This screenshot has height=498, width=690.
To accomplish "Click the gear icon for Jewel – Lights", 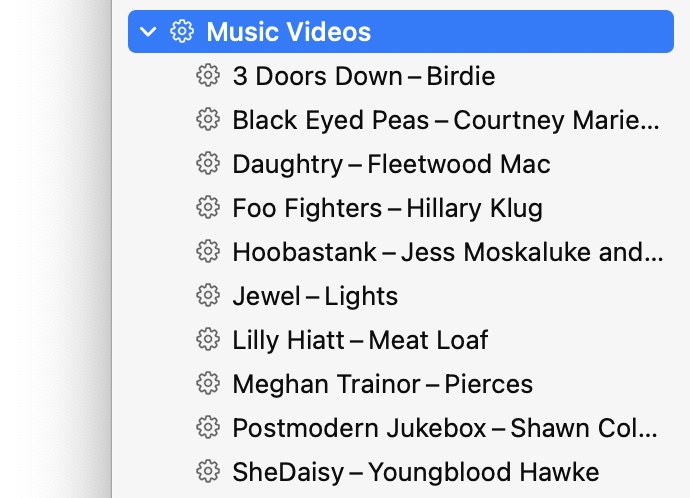I will (x=207, y=296).
